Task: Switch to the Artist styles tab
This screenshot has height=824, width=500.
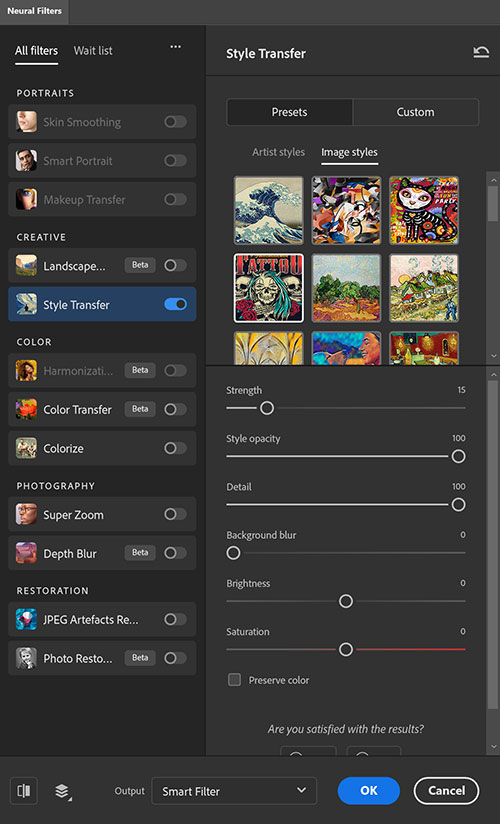Action: pos(278,152)
